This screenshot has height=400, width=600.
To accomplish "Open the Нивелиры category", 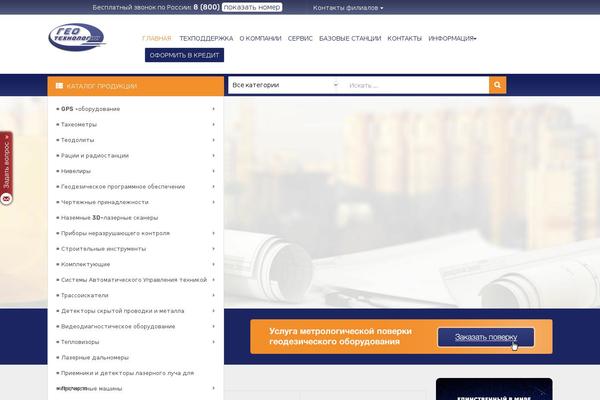I will (x=76, y=171).
